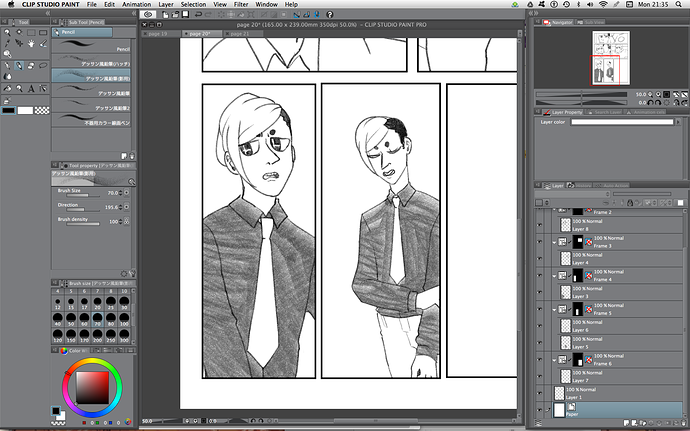Select the Zoom magnifier tool
The height and width of the screenshot is (431, 690).
tap(7, 31)
